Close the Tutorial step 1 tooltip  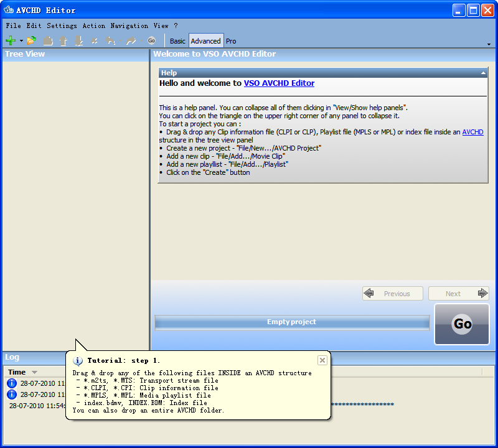pos(322,360)
